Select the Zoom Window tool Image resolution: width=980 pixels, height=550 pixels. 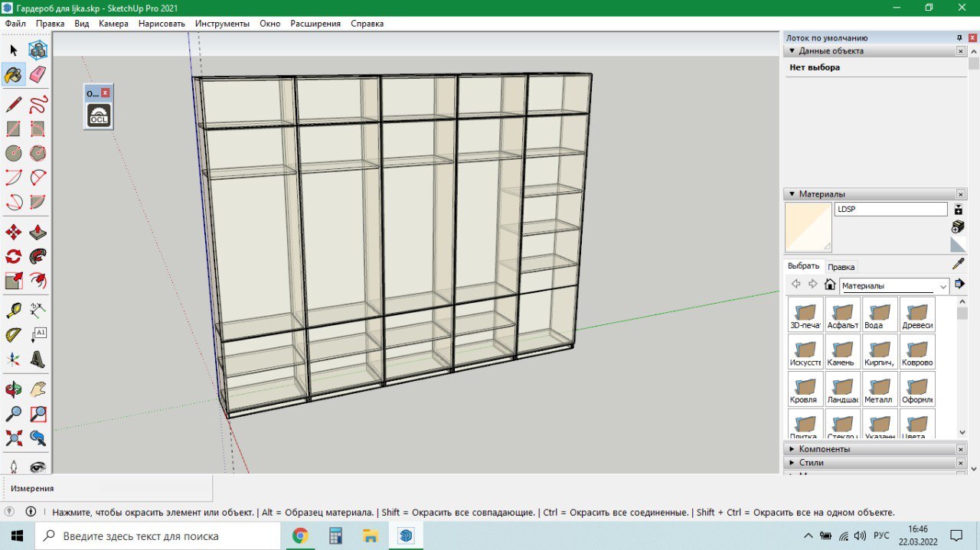[x=38, y=414]
